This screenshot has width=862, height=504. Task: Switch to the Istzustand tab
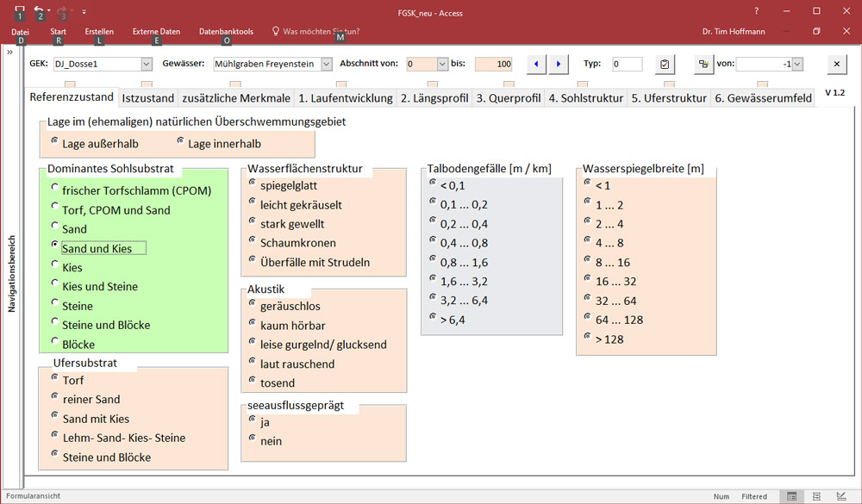[x=148, y=98]
